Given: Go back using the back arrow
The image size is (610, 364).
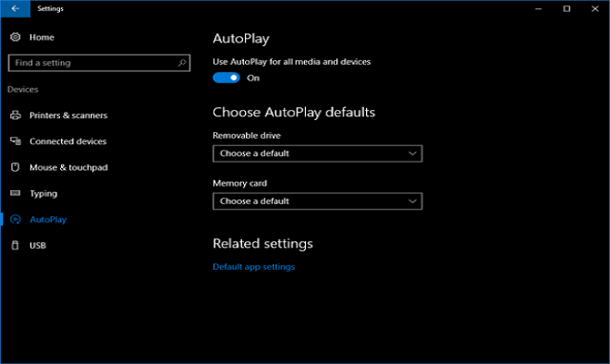Looking at the screenshot, I should 15,8.
